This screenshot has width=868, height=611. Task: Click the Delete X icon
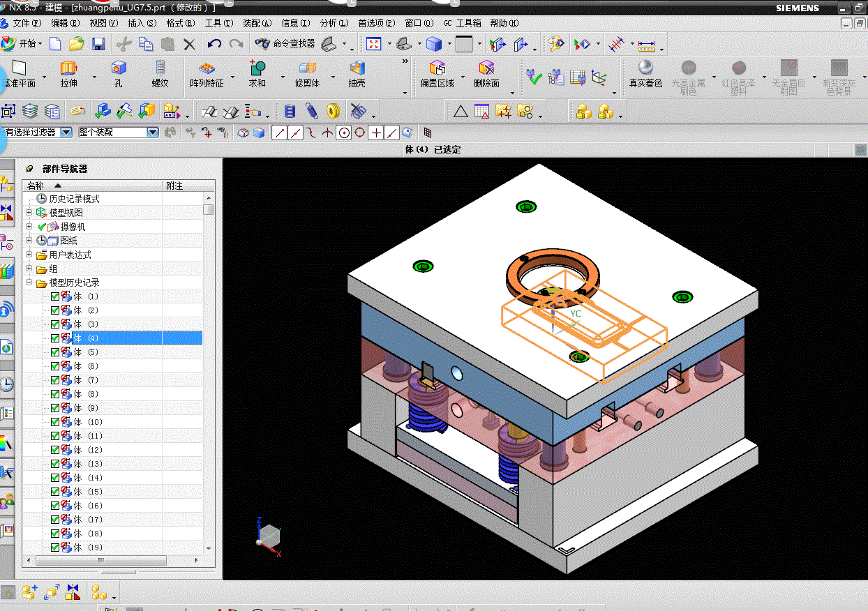(x=189, y=44)
